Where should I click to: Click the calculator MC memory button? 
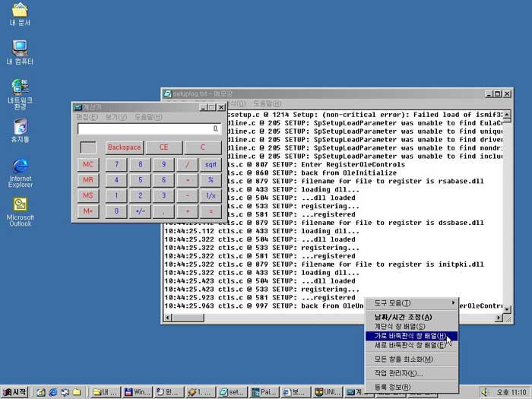coord(88,165)
